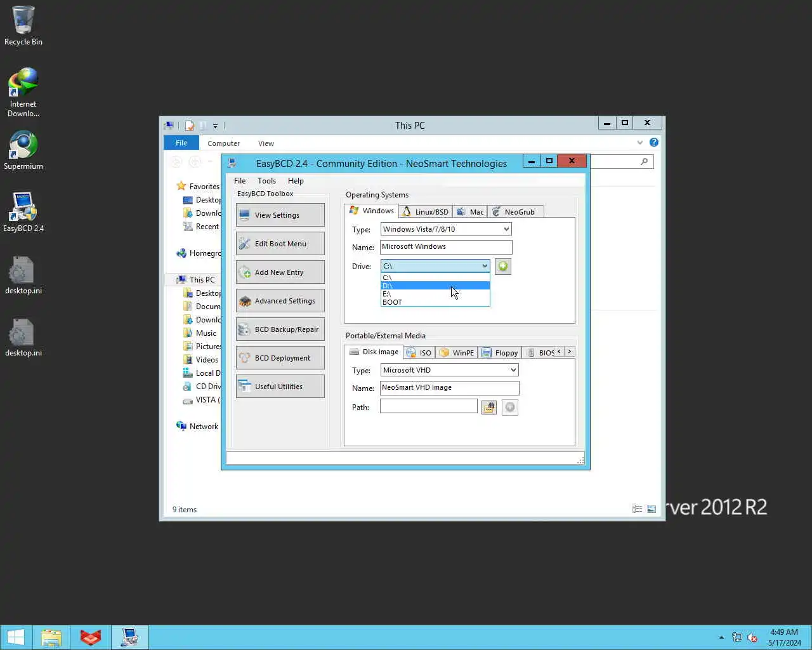Open View ribbon tab in This PC
This screenshot has height=650, width=812.
(x=266, y=143)
